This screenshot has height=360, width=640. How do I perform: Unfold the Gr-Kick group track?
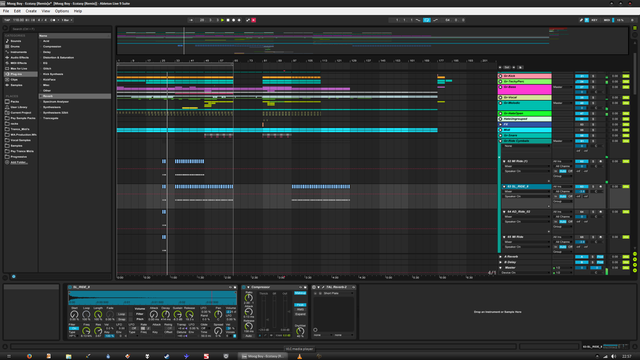[x=500, y=76]
